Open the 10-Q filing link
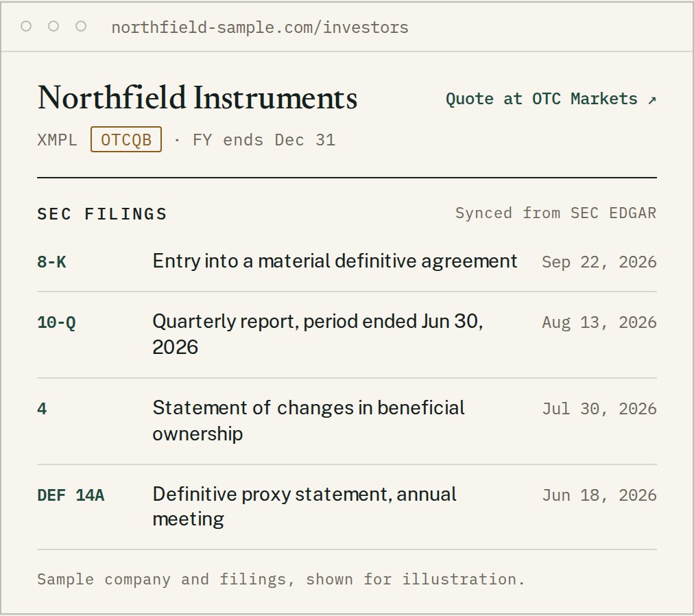The image size is (694, 616). click(57, 322)
